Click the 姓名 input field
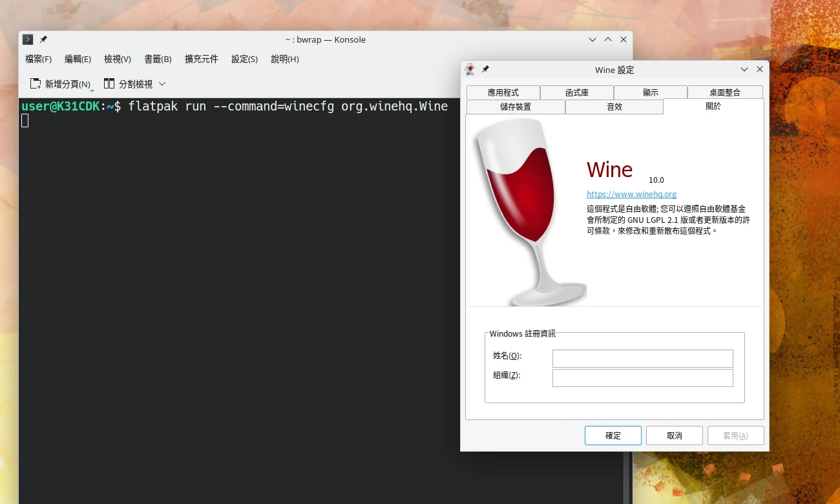840x504 pixels. click(x=642, y=359)
